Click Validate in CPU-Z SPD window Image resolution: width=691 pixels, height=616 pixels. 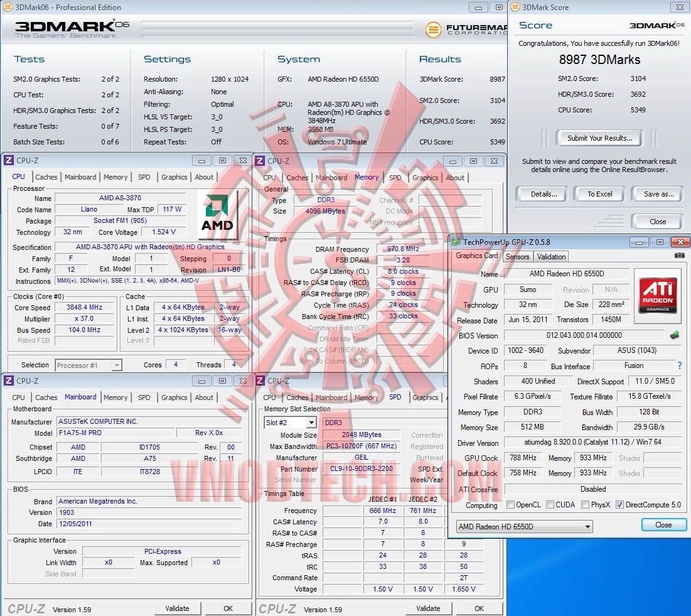point(429,608)
